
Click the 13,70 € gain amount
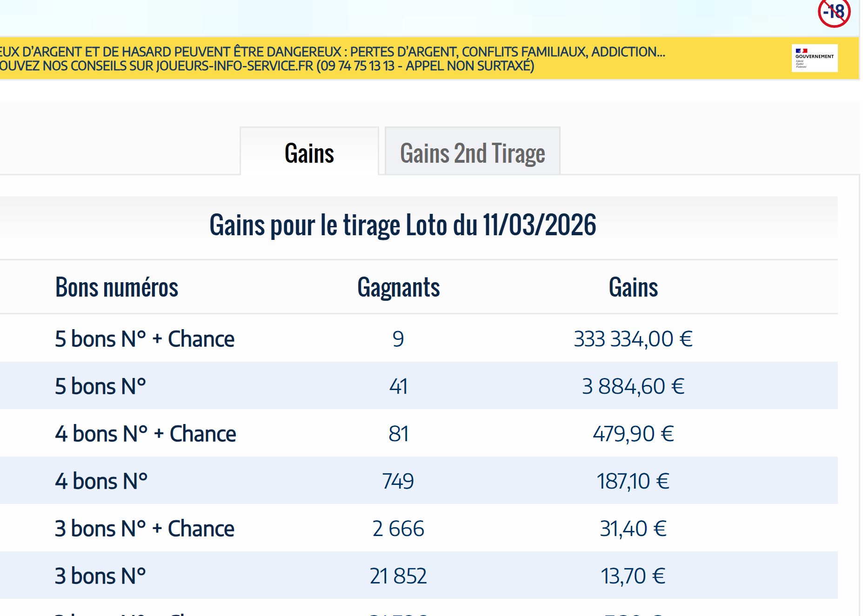click(x=633, y=576)
